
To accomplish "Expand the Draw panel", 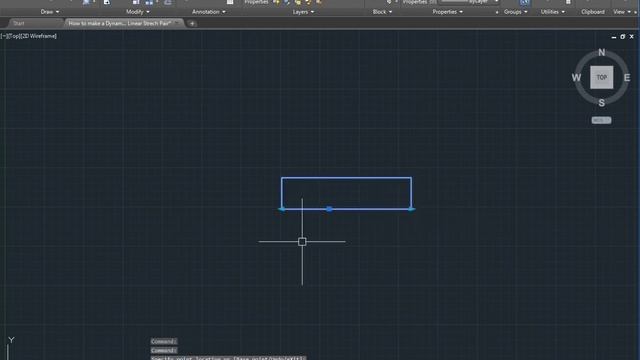I will (x=50, y=12).
